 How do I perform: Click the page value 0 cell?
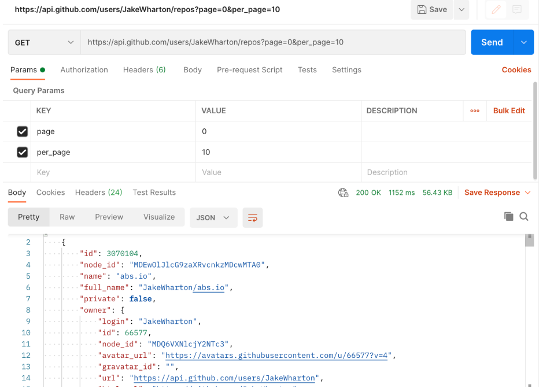278,132
